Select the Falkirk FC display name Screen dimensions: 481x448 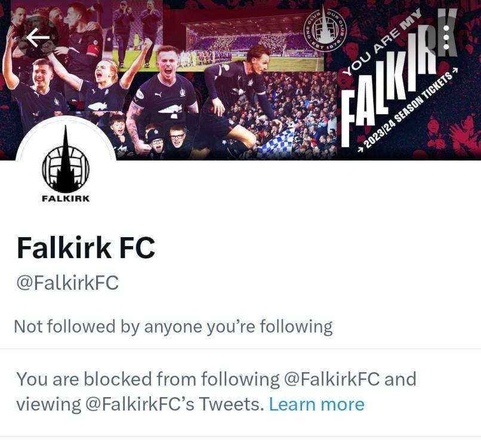tap(86, 247)
